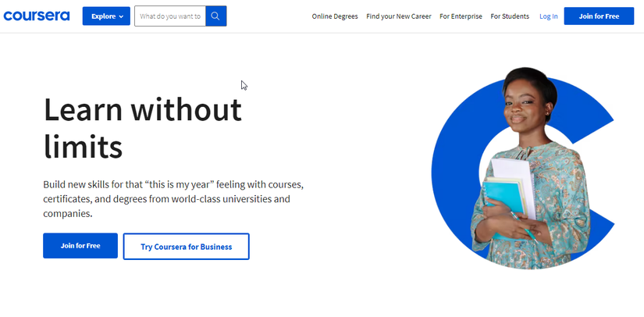
Task: Visit the For Students page
Action: [x=510, y=16]
